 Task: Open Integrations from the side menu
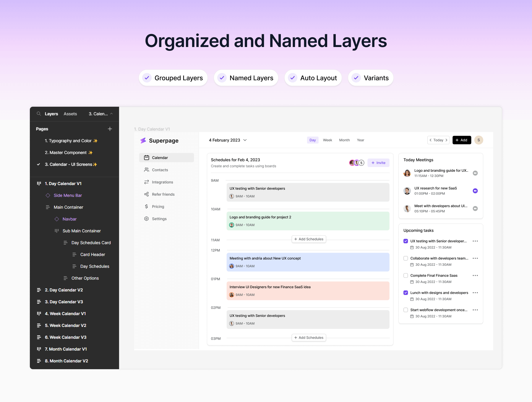[162, 182]
